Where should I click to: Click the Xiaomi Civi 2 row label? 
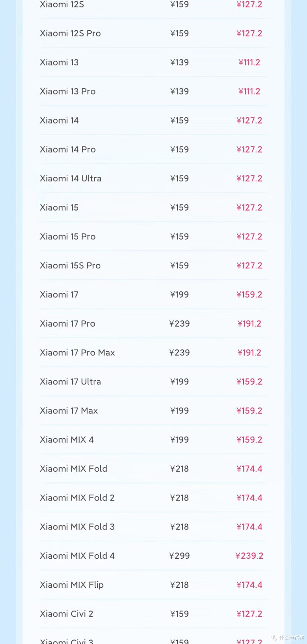point(67,614)
